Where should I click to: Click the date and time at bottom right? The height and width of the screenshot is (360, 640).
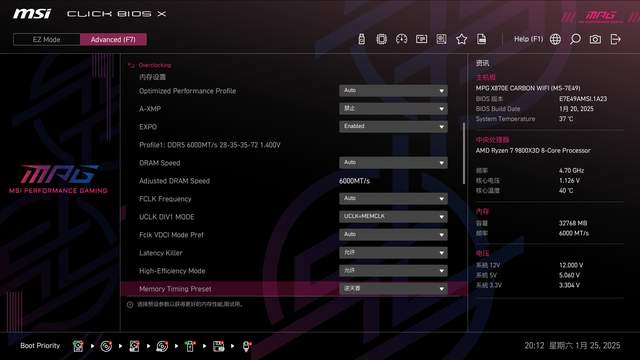(572, 346)
